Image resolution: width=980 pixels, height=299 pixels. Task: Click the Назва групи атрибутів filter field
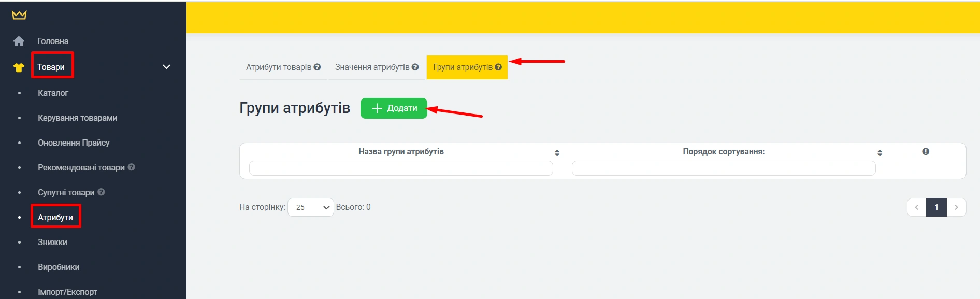400,168
